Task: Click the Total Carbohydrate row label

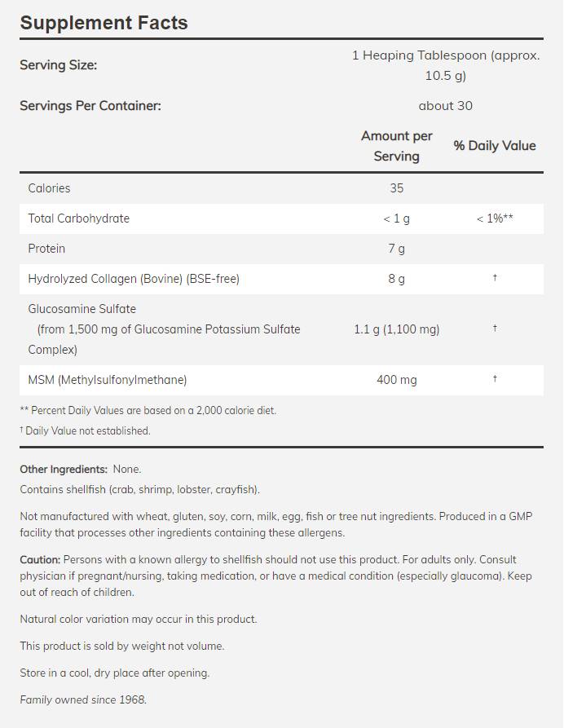Action: (x=78, y=218)
